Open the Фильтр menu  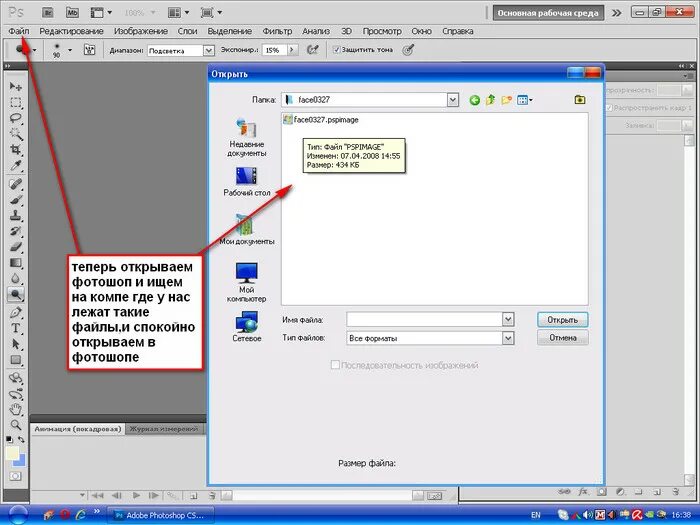pyautogui.click(x=277, y=31)
